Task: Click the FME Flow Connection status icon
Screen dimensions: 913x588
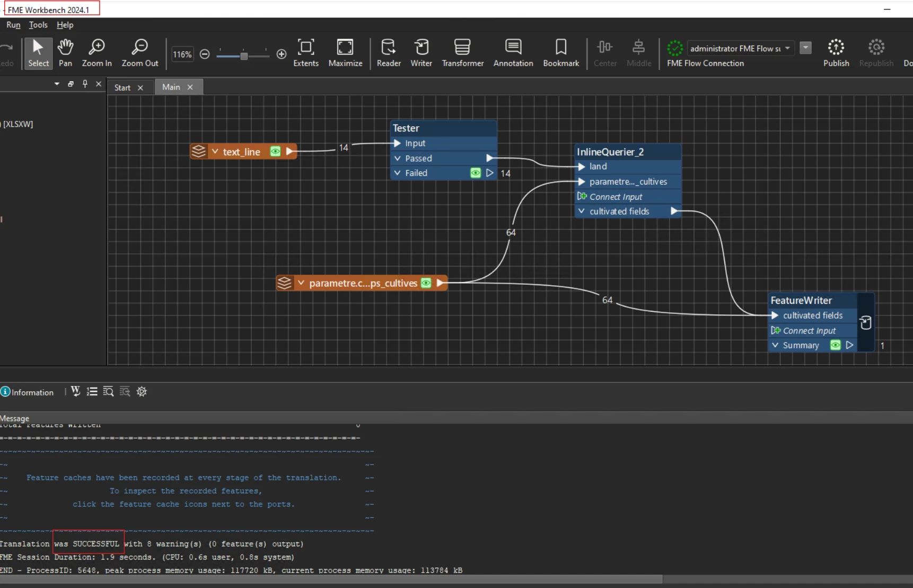Action: click(675, 48)
